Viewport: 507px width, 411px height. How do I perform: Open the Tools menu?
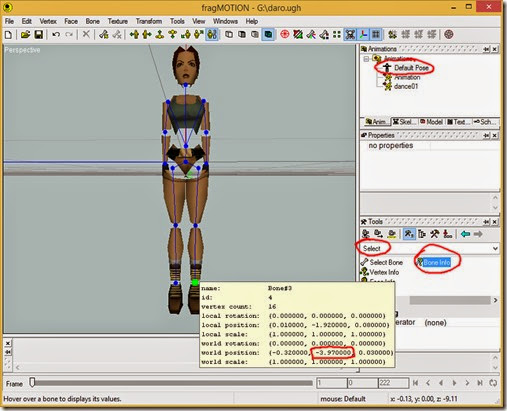point(177,21)
